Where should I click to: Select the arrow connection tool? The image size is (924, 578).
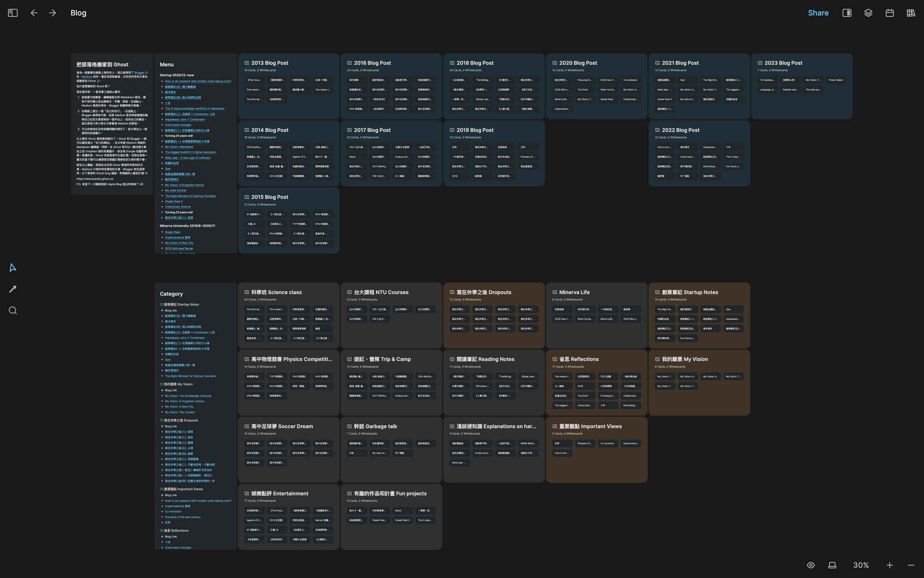point(13,289)
